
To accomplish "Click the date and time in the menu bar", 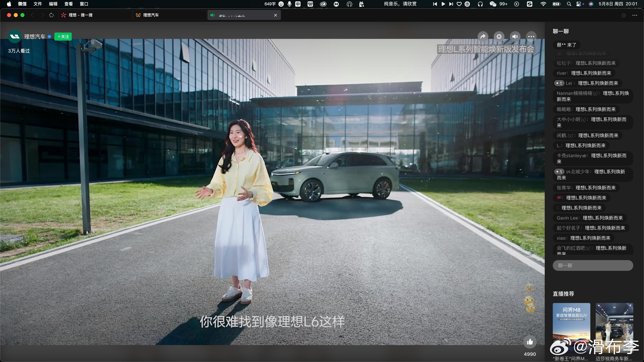I will [x=618, y=4].
